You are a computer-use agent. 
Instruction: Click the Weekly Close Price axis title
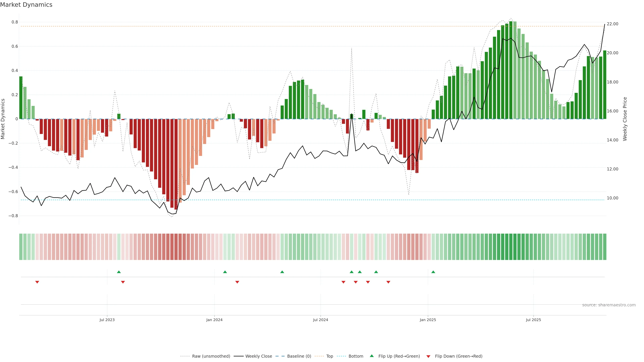pyautogui.click(x=625, y=119)
